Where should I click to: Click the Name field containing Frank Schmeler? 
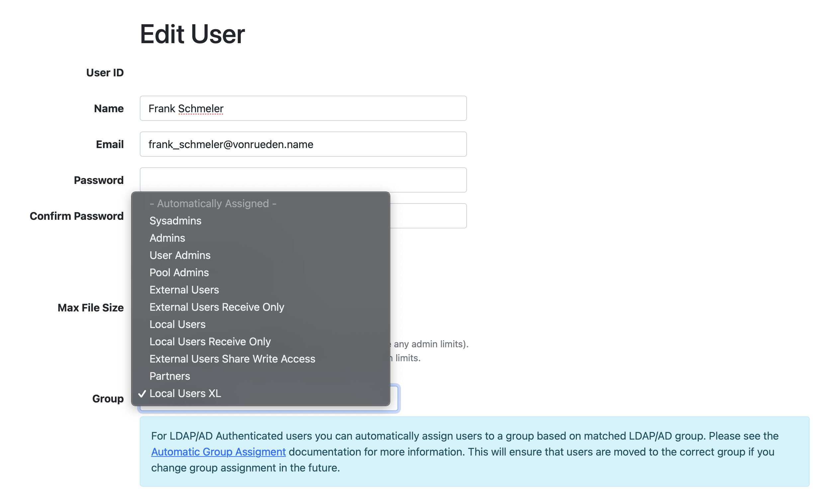[303, 108]
